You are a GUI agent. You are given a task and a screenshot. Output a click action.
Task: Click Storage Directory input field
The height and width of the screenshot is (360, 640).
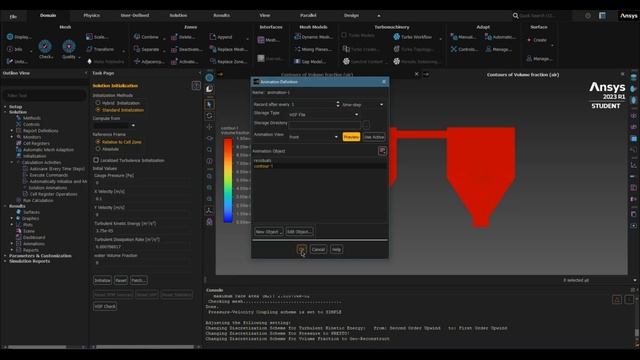[324, 125]
